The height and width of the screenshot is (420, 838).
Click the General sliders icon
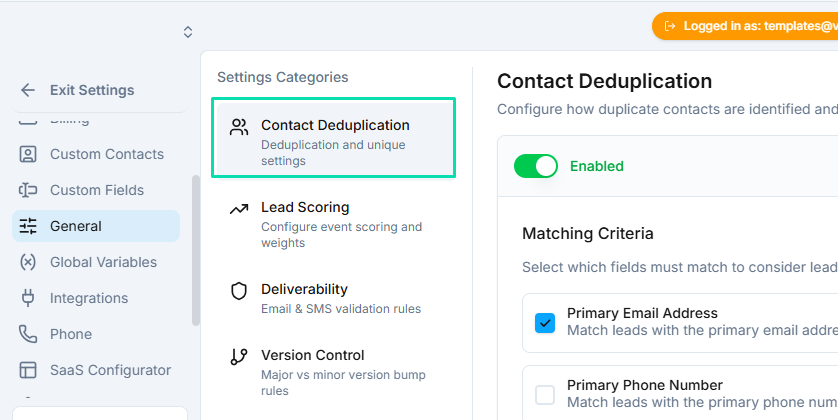click(28, 226)
